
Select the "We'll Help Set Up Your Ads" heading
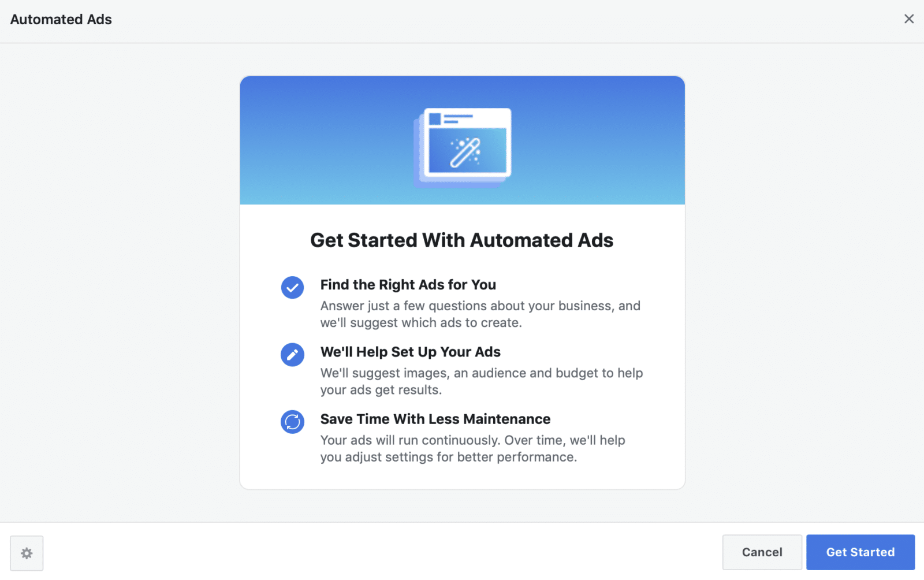(410, 352)
